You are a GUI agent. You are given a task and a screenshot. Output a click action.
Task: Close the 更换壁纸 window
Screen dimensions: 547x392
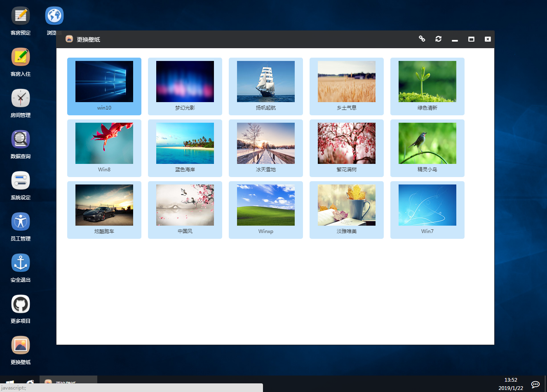[488, 39]
